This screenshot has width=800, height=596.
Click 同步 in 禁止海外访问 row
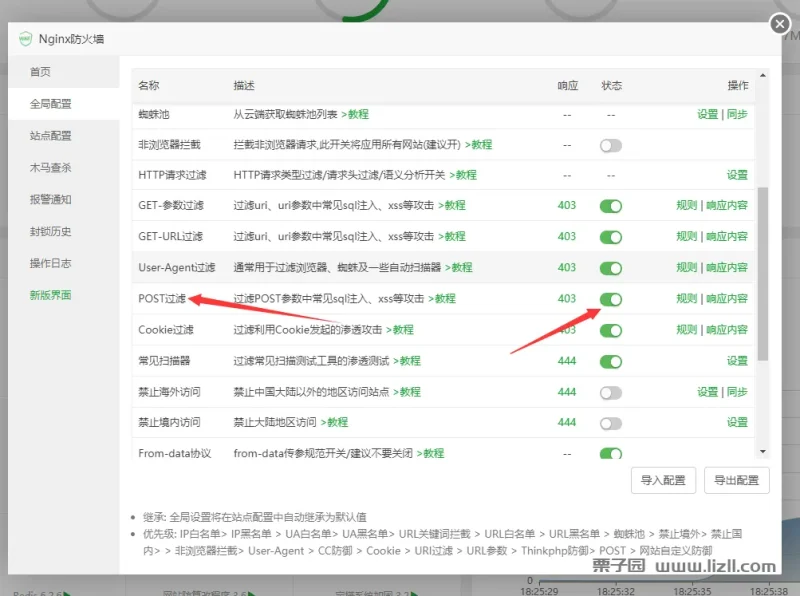737,392
